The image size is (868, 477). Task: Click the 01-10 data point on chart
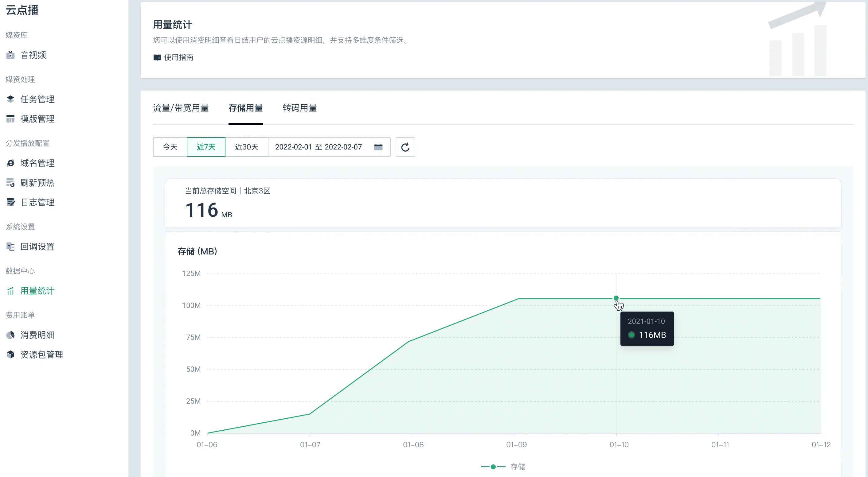(616, 298)
